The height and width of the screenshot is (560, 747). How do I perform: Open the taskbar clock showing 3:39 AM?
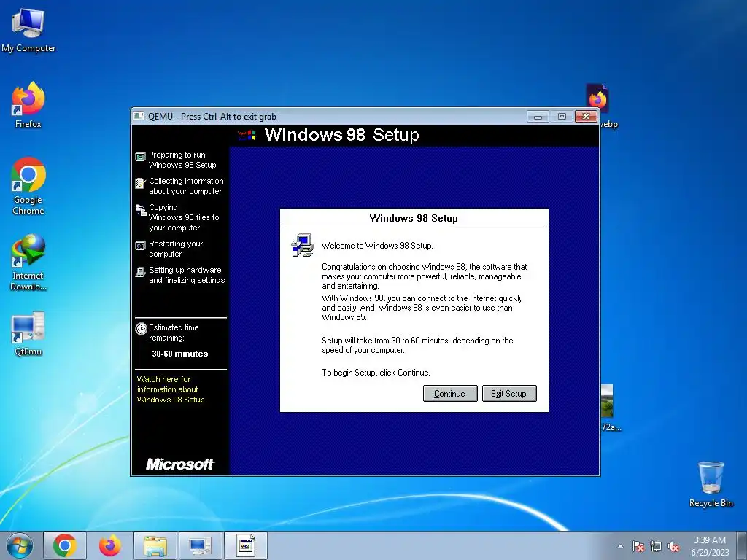710,545
